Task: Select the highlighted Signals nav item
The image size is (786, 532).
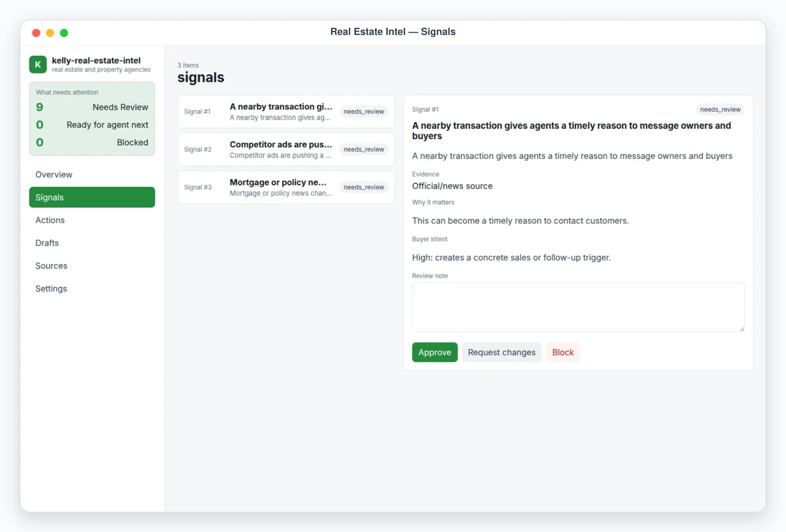Action: (x=92, y=197)
